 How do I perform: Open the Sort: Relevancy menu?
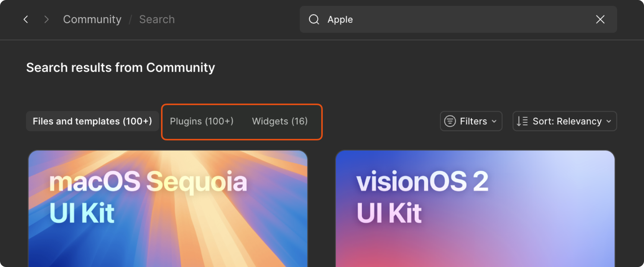pyautogui.click(x=567, y=121)
